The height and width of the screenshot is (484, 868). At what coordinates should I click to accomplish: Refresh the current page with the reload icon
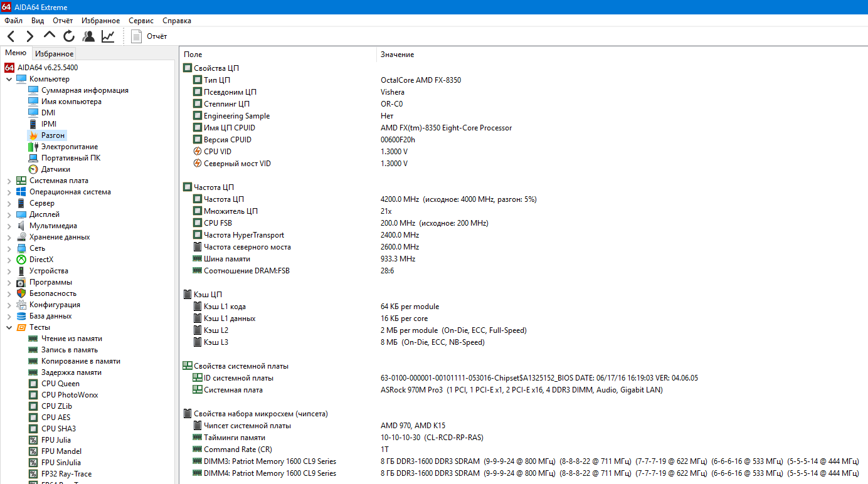click(68, 36)
